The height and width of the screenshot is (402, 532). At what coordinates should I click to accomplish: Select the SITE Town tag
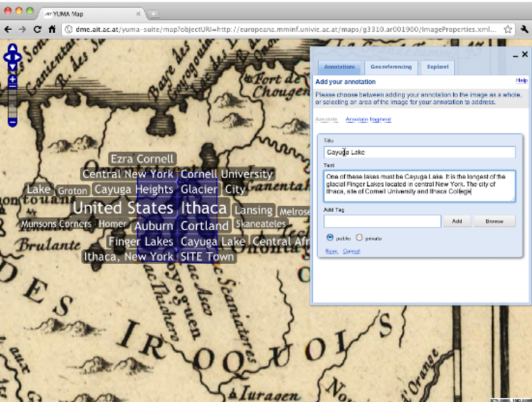coord(207,257)
